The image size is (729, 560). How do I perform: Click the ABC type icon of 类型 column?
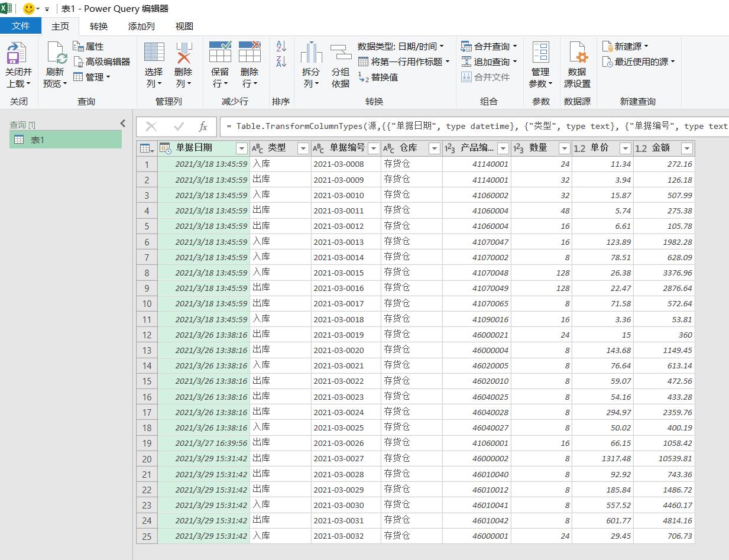258,148
